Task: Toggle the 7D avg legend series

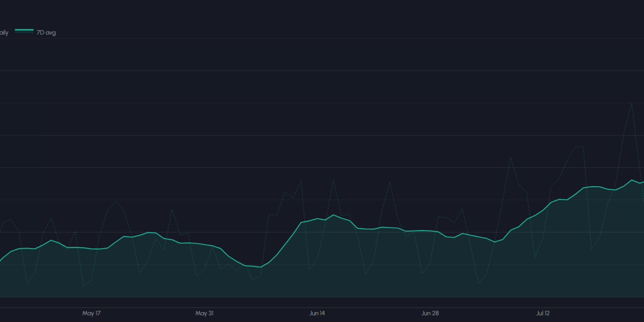Action: [35, 32]
